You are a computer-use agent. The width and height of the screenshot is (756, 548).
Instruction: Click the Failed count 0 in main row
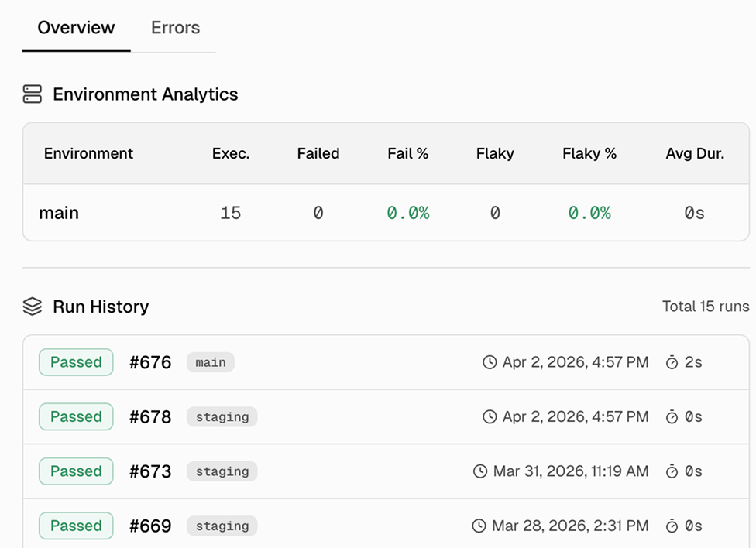click(x=318, y=213)
